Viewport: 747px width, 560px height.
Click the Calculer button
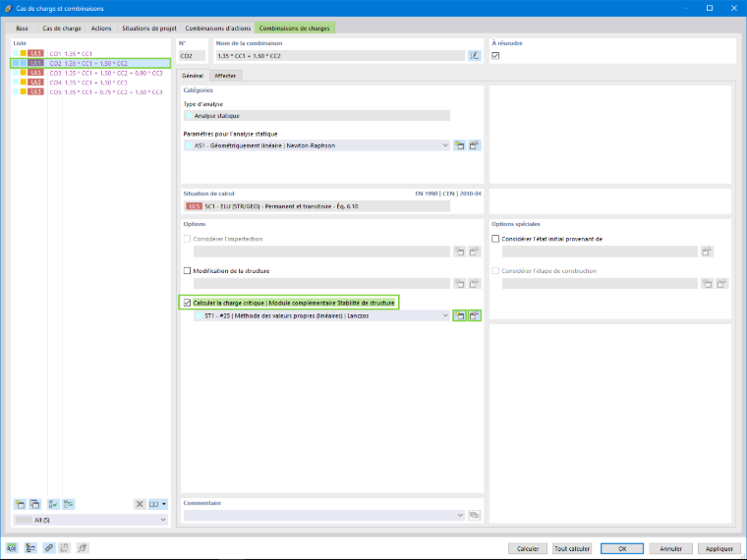click(528, 548)
